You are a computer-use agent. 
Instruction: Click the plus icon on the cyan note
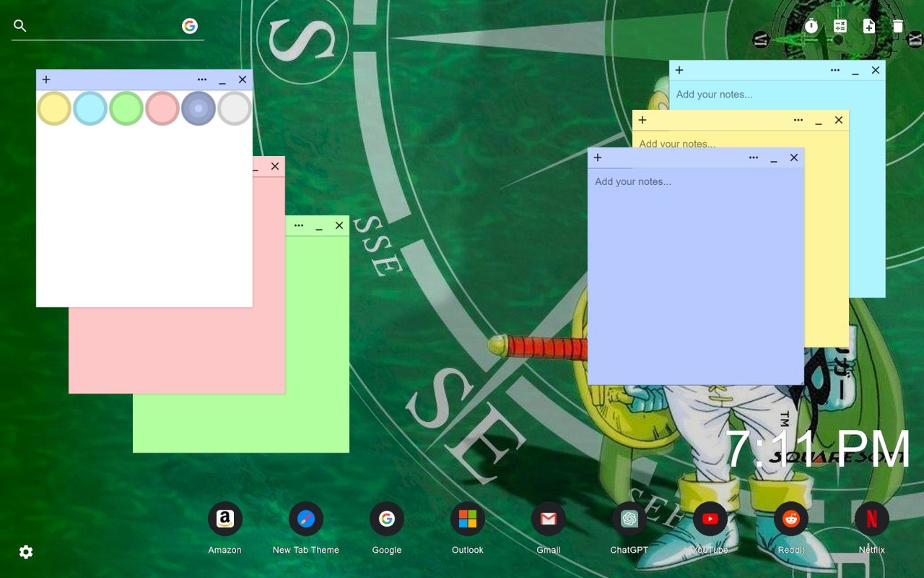point(679,70)
